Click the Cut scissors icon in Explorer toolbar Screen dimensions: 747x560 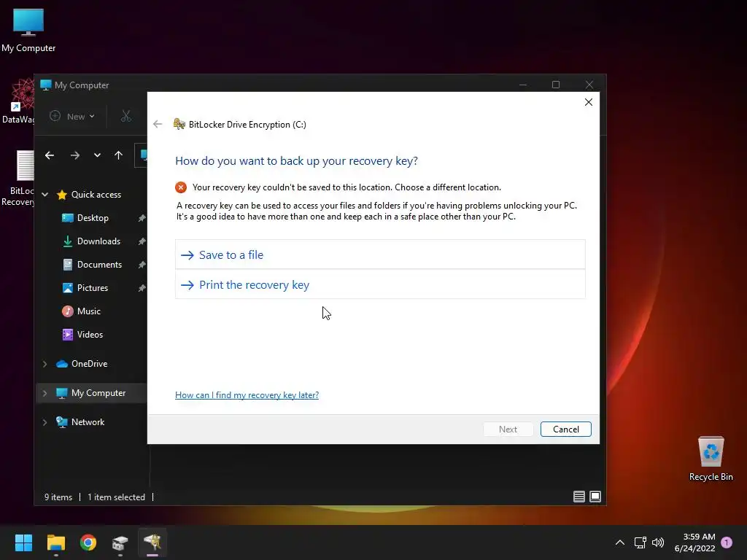point(125,116)
